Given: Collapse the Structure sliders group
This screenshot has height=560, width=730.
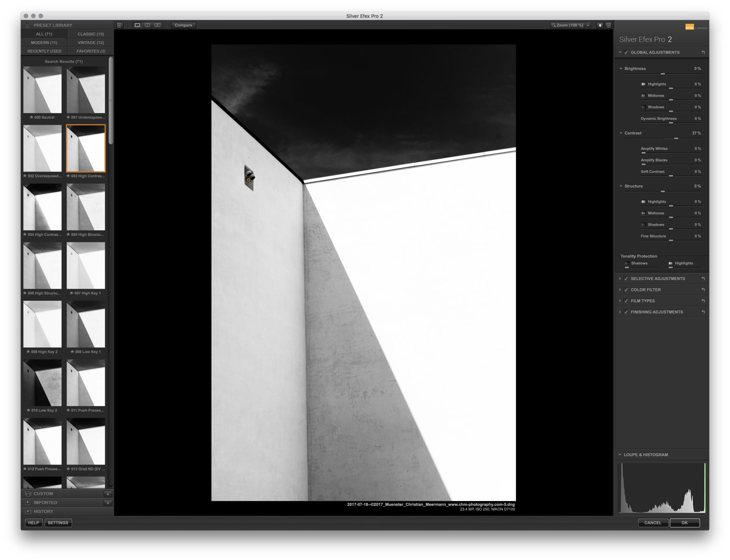Looking at the screenshot, I should [x=621, y=186].
